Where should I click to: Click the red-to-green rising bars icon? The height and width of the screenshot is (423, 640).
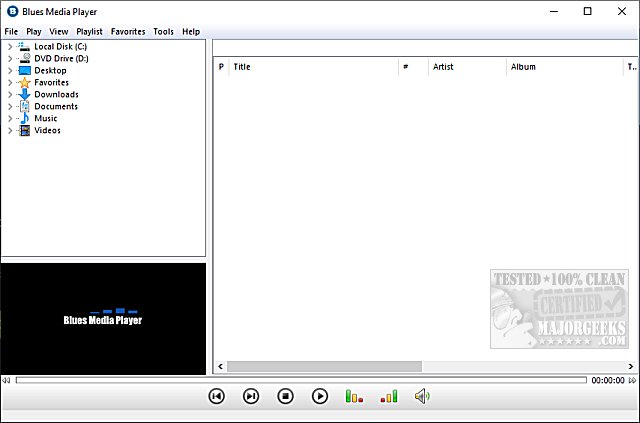pyautogui.click(x=389, y=396)
